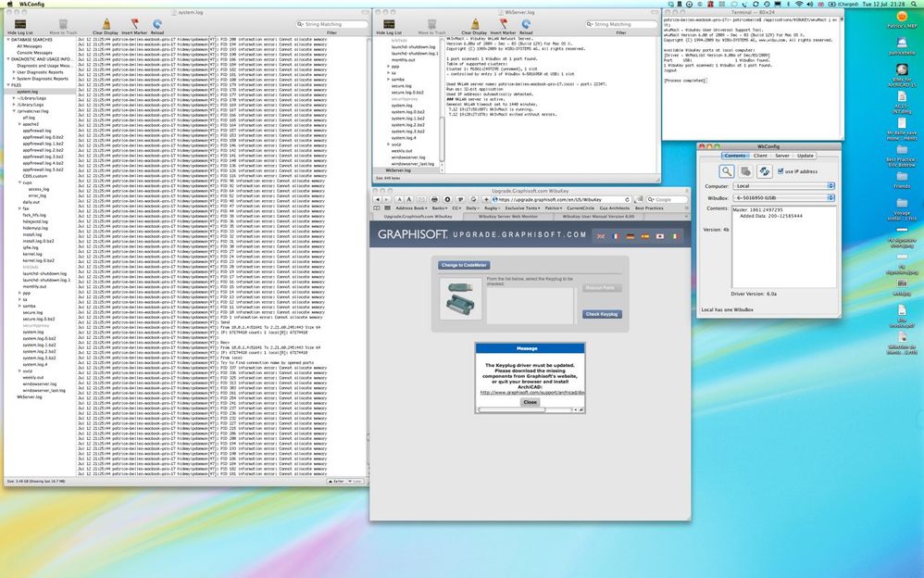Select the German flag language icon
924x578 pixels.
[x=632, y=236]
